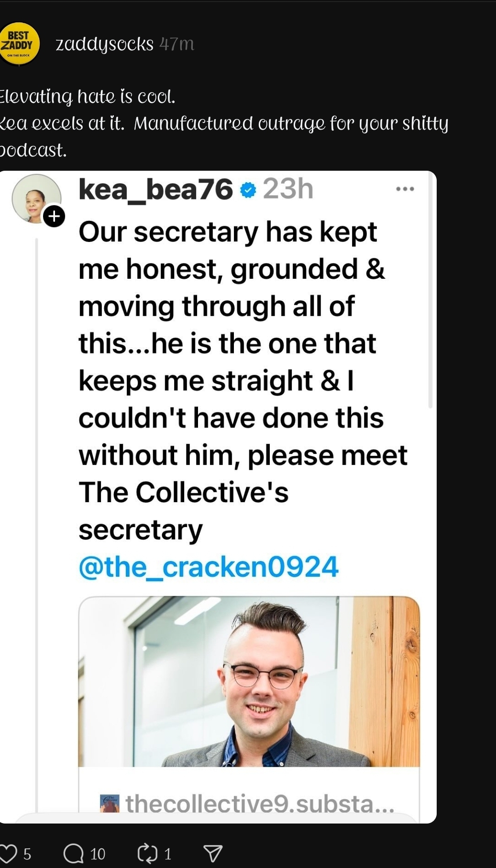Open the thecollective9.substack link preview
Screen dimensions: 496x868
(x=260, y=803)
